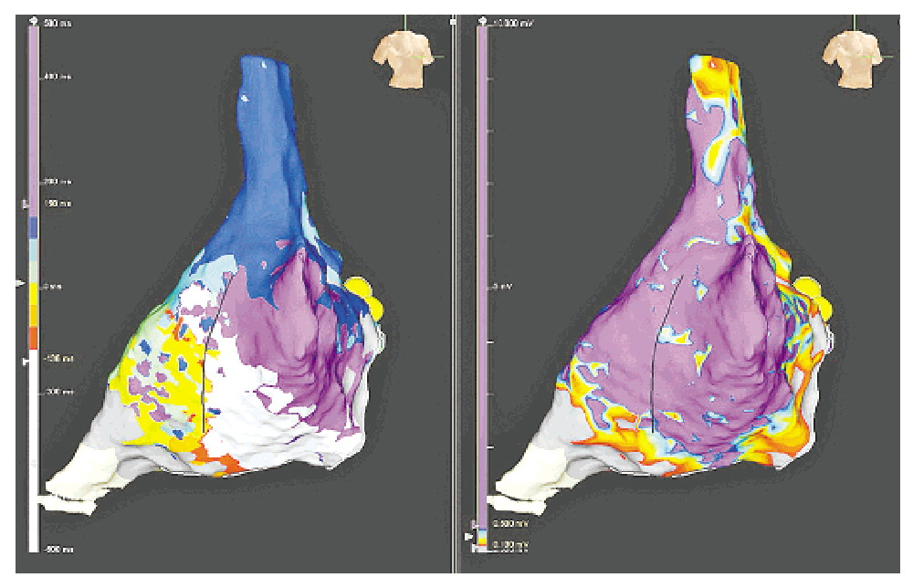Click the 0 ms arrow marker on scale
The image size is (913, 588).
coord(22,285)
